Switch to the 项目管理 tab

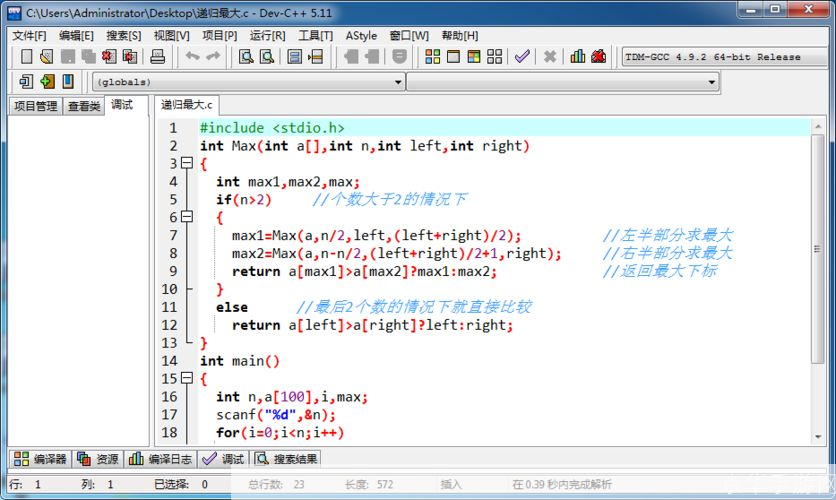pos(36,106)
